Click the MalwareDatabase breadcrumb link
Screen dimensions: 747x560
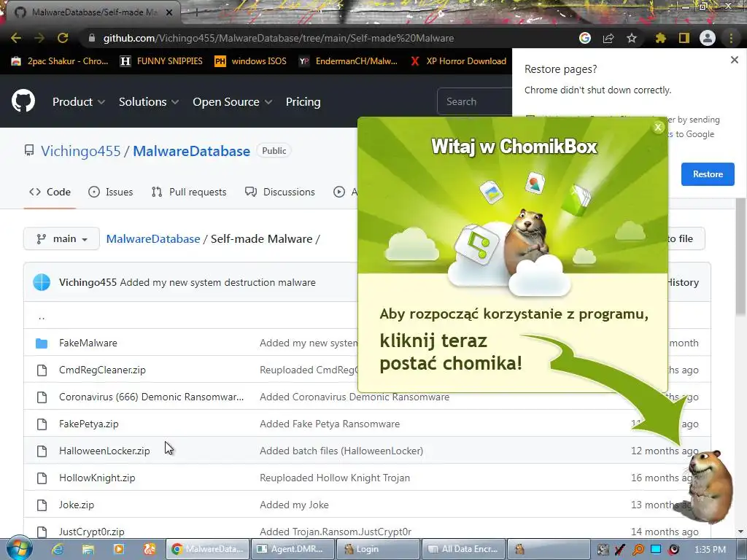[x=153, y=238]
